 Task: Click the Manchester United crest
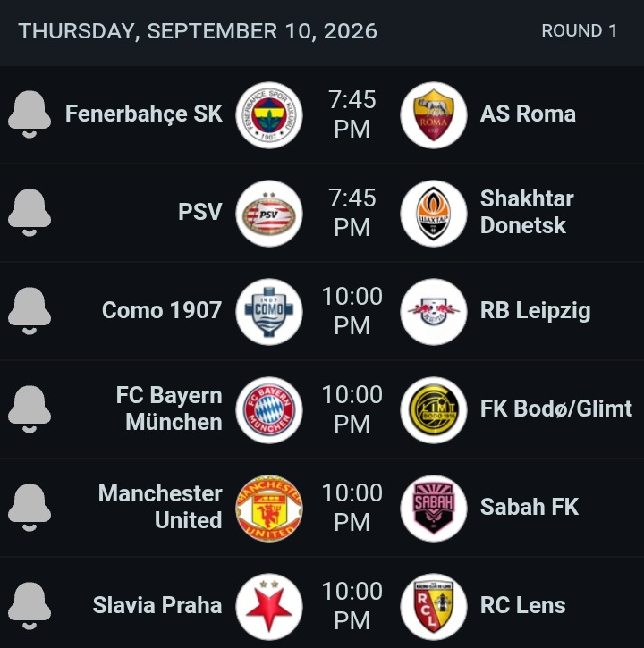point(269,509)
